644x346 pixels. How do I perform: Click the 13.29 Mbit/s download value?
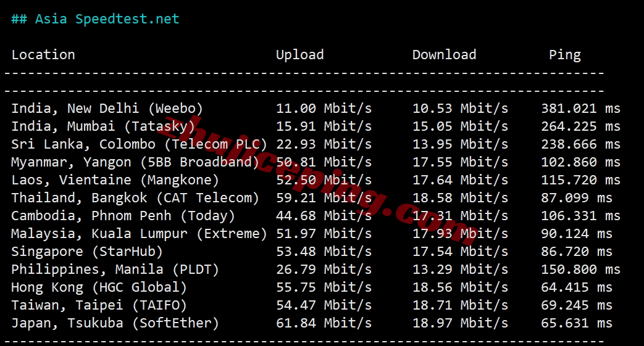(460, 270)
